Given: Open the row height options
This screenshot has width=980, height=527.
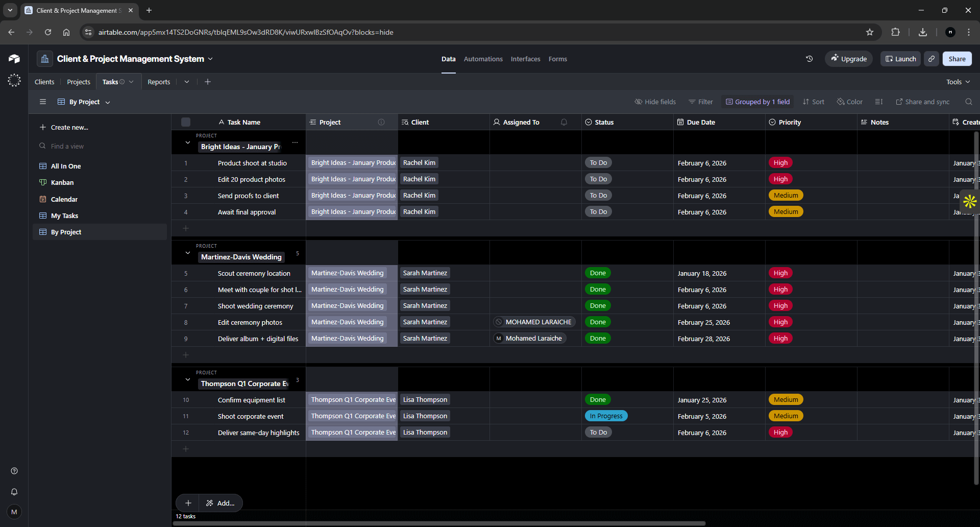Looking at the screenshot, I should [x=878, y=102].
